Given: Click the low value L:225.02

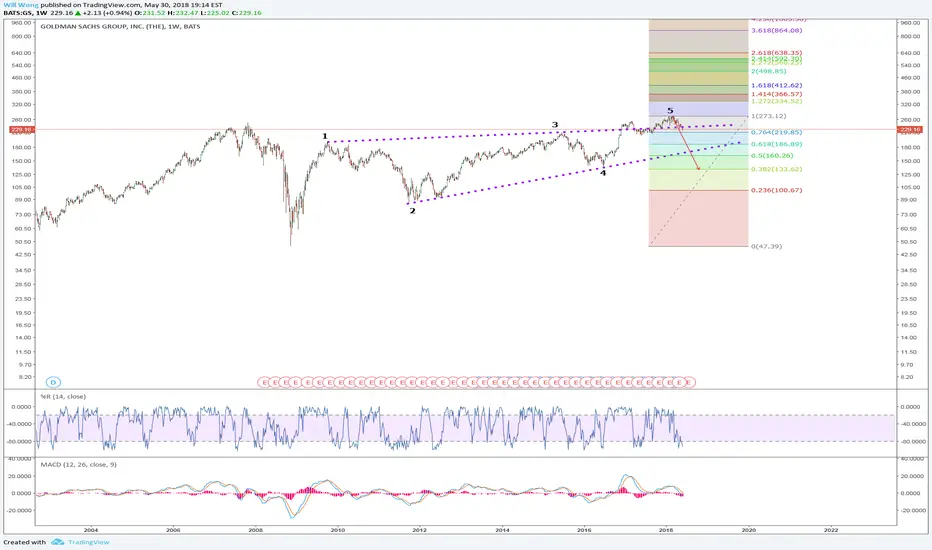Looking at the screenshot, I should pyautogui.click(x=215, y=12).
